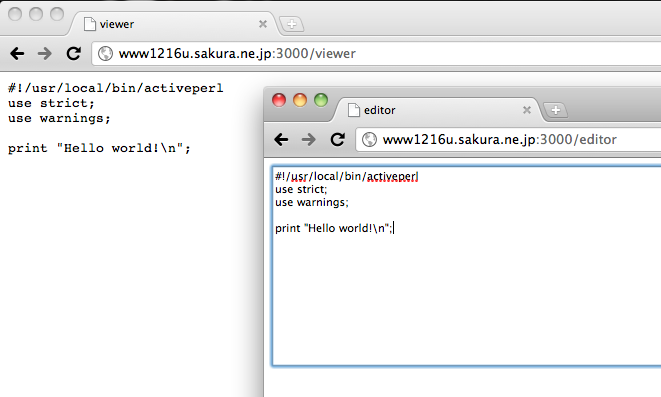Image resolution: width=661 pixels, height=397 pixels.
Task: Click the globe site icon in viewer address bar
Action: pyautogui.click(x=105, y=54)
